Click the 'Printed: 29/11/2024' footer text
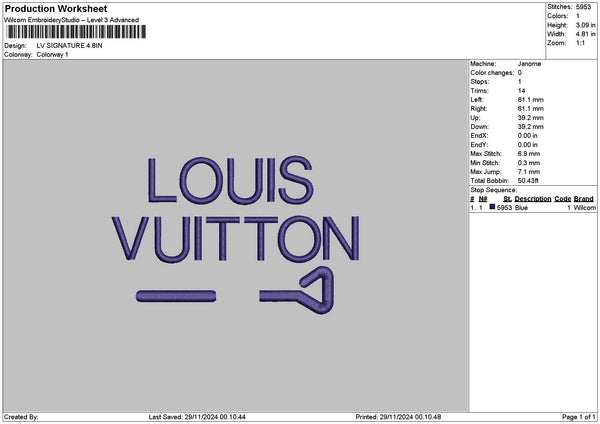 tap(398, 417)
